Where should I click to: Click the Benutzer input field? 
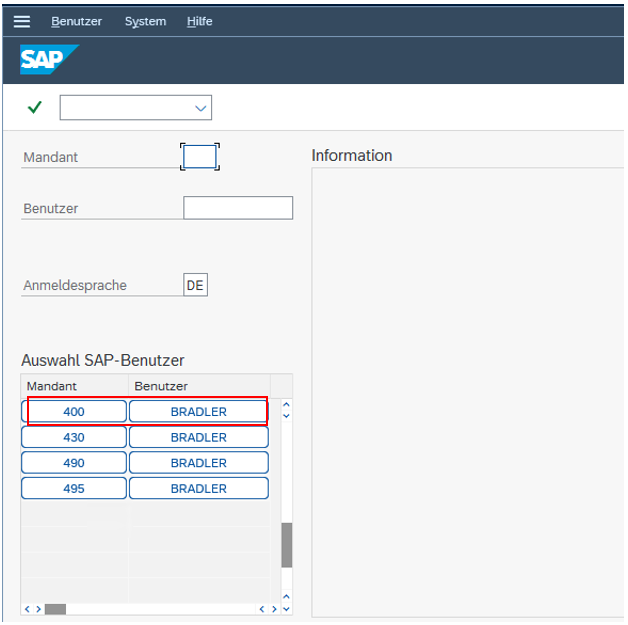coord(238,208)
